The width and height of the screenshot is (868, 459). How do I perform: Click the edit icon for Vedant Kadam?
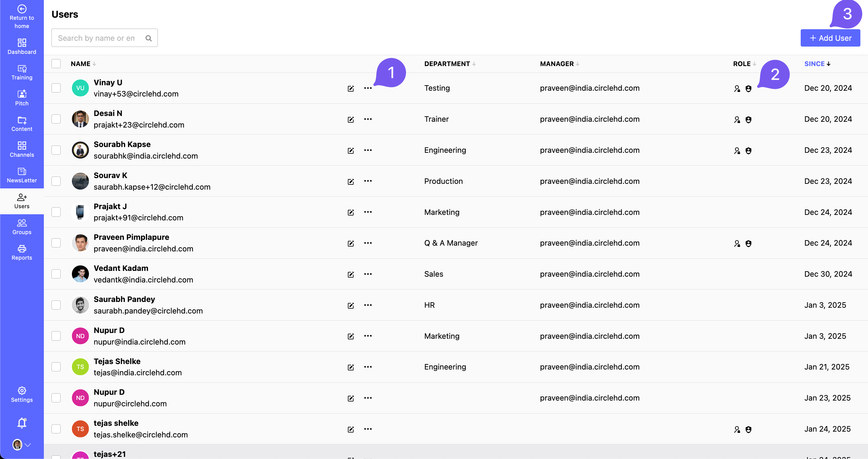click(351, 275)
